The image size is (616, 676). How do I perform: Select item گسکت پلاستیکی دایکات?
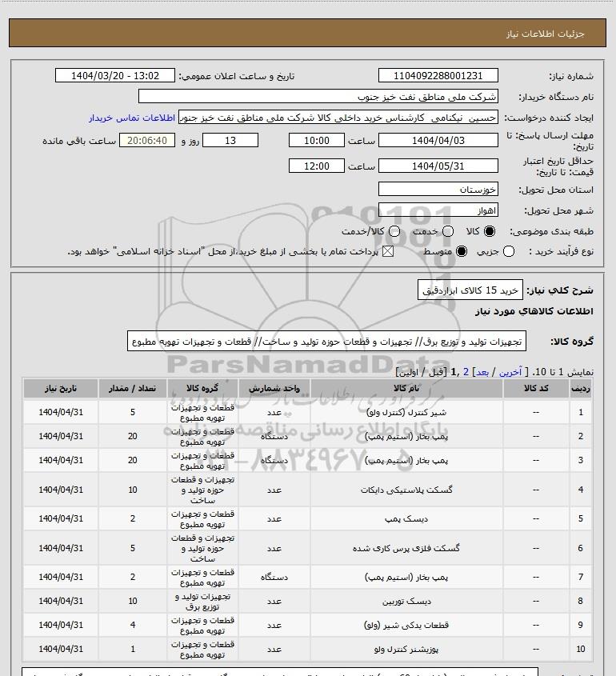click(x=406, y=490)
